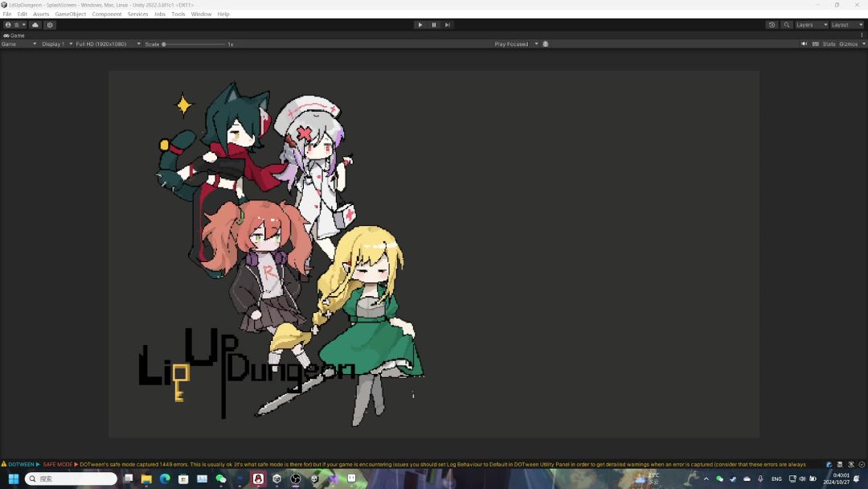Viewport: 868px width, 489px height.
Task: Open the Play Focused dropdown
Action: [515, 44]
